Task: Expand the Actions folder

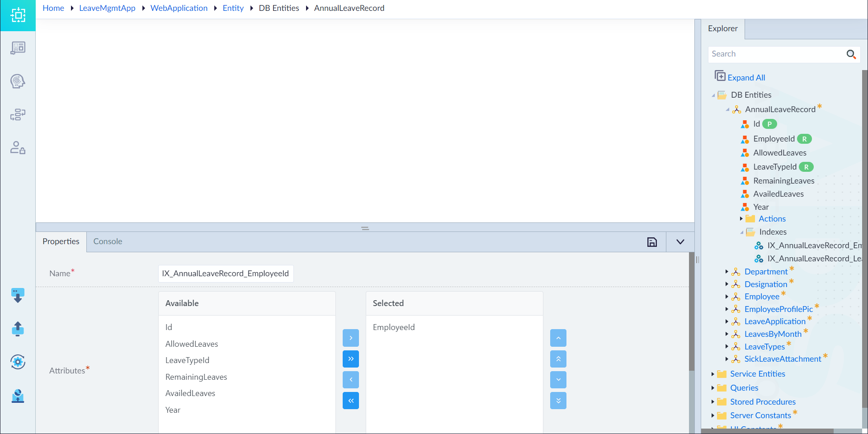Action: 741,219
